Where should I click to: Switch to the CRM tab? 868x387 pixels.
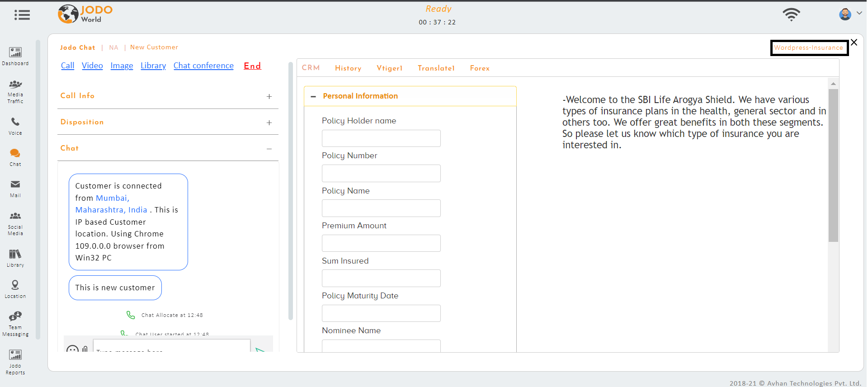[x=311, y=68]
